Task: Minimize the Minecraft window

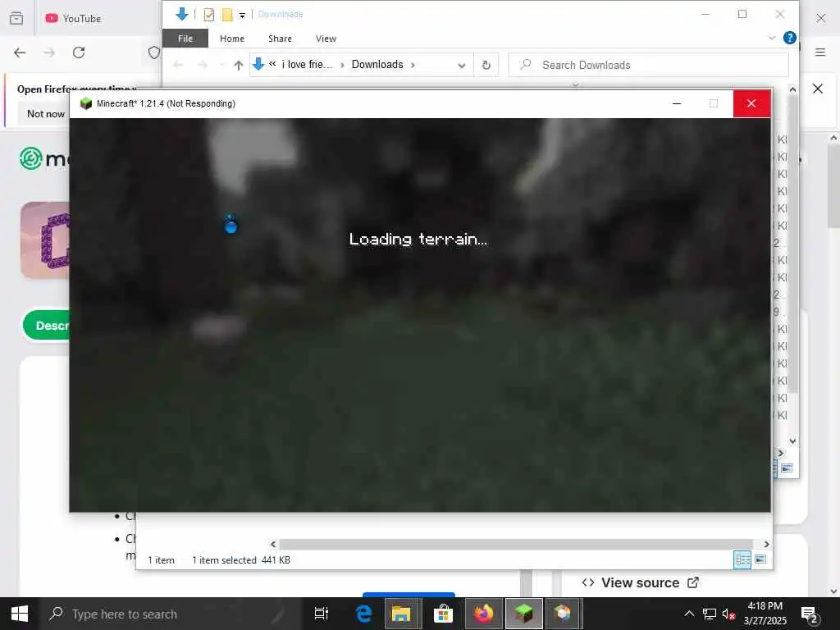Action: click(x=677, y=103)
